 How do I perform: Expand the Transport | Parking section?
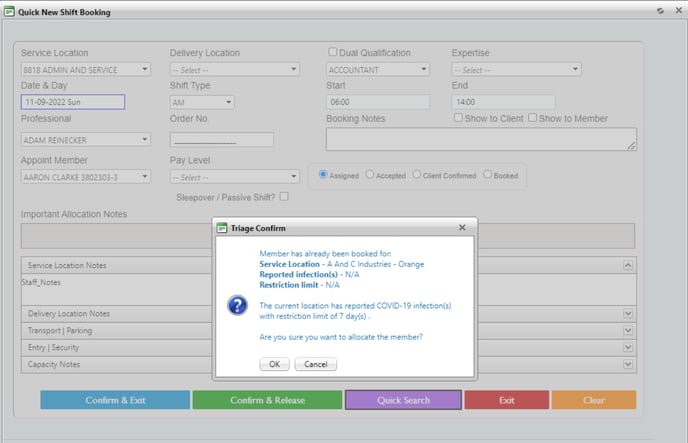628,331
